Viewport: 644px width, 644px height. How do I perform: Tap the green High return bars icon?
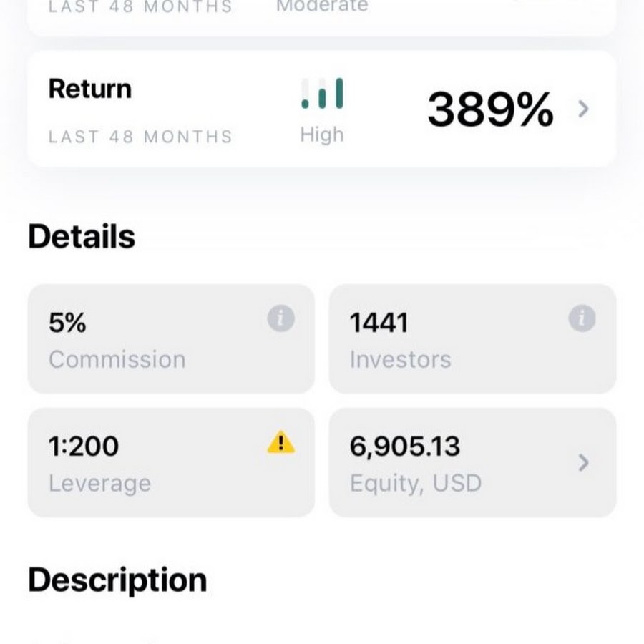[x=323, y=94]
